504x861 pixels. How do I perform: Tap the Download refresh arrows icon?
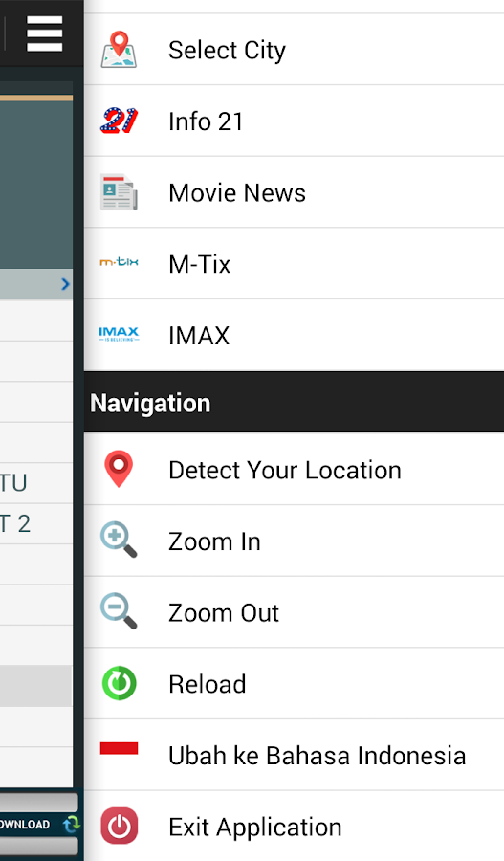click(72, 824)
